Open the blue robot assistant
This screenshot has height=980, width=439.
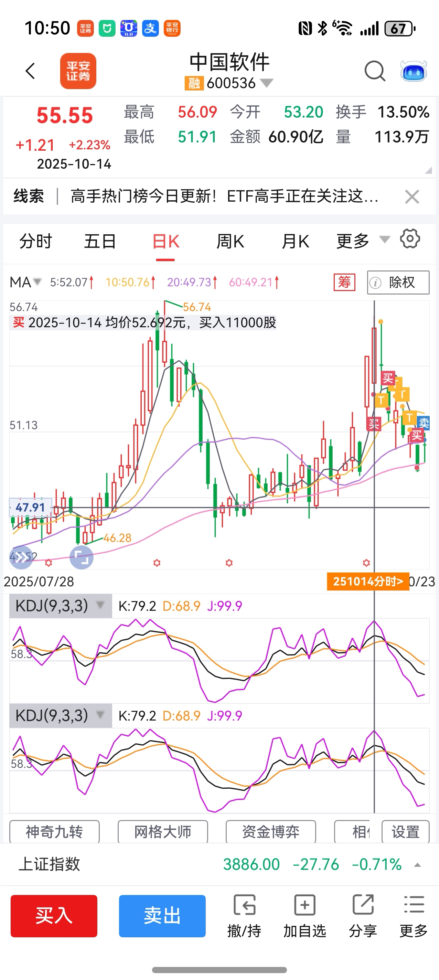click(414, 71)
